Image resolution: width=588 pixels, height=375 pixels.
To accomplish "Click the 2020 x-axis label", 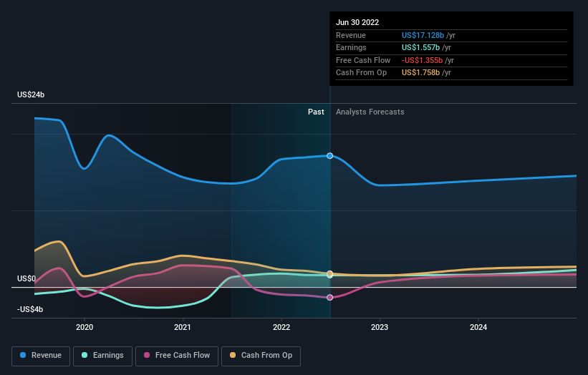I will pos(85,327).
